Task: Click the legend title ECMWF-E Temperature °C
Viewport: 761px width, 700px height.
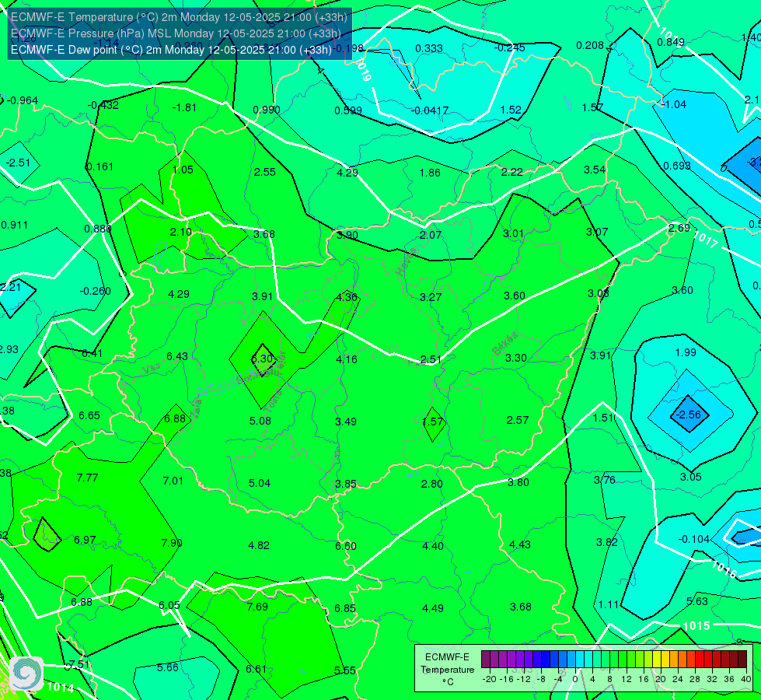Action: [x=447, y=670]
